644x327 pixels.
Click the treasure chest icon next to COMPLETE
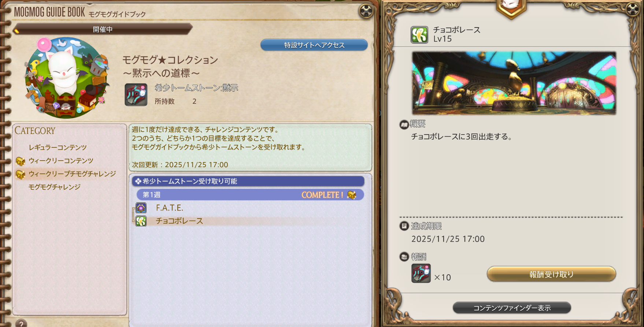(x=352, y=195)
